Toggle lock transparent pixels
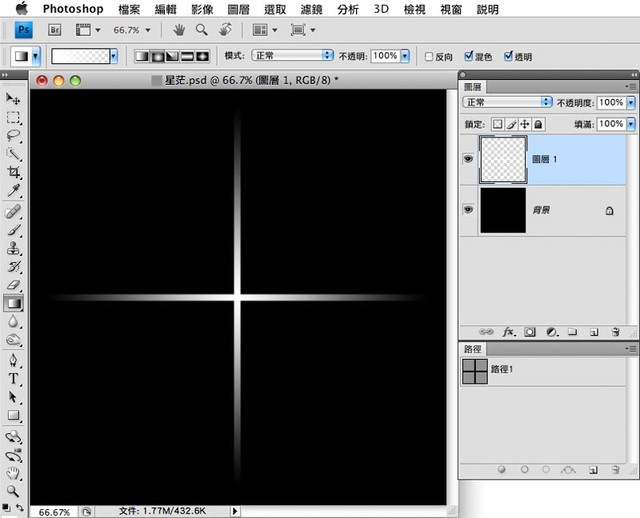Screen dimensions: 640x518 [x=497, y=124]
